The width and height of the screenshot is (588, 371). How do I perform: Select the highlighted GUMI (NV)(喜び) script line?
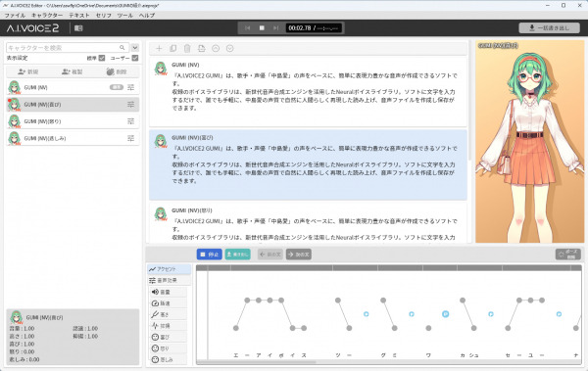(x=308, y=164)
